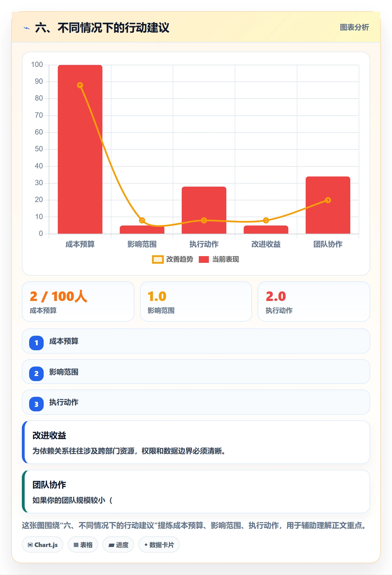Click the lightning icon beside the section title
Image resolution: width=392 pixels, height=575 pixels.
27,28
